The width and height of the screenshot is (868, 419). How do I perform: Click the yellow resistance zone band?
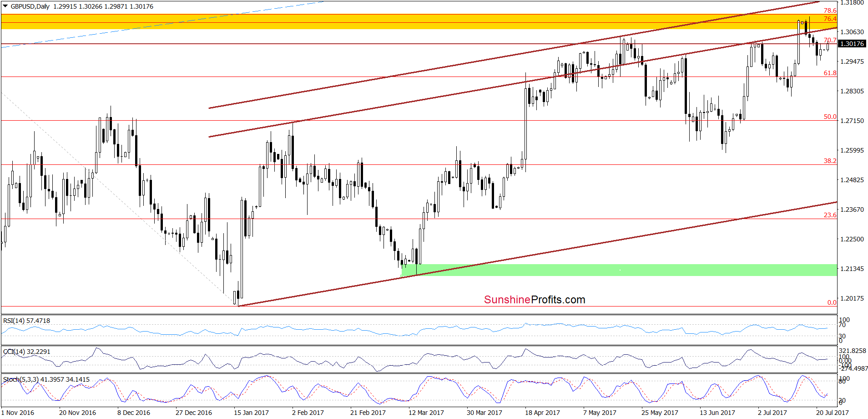pyautogui.click(x=419, y=21)
